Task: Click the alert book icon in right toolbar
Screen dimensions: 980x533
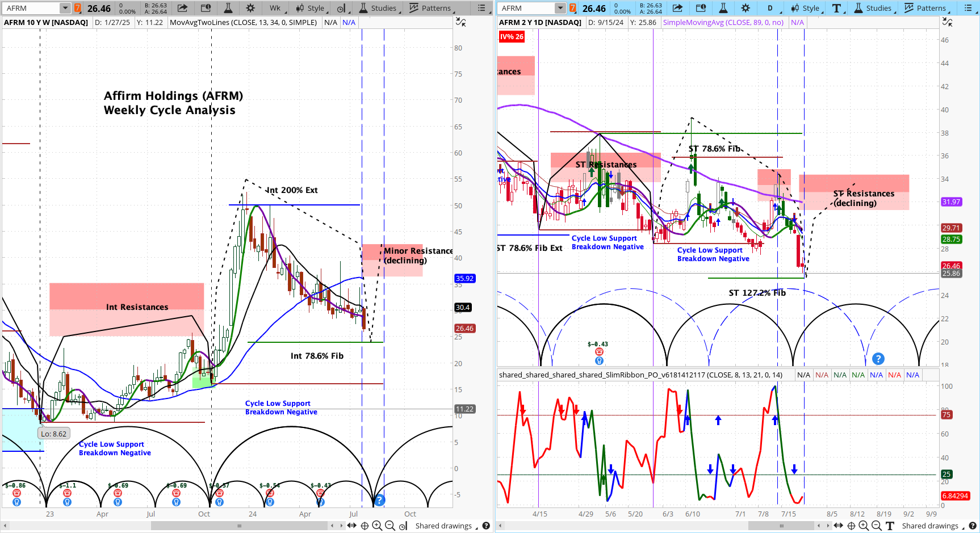Action: pos(701,8)
